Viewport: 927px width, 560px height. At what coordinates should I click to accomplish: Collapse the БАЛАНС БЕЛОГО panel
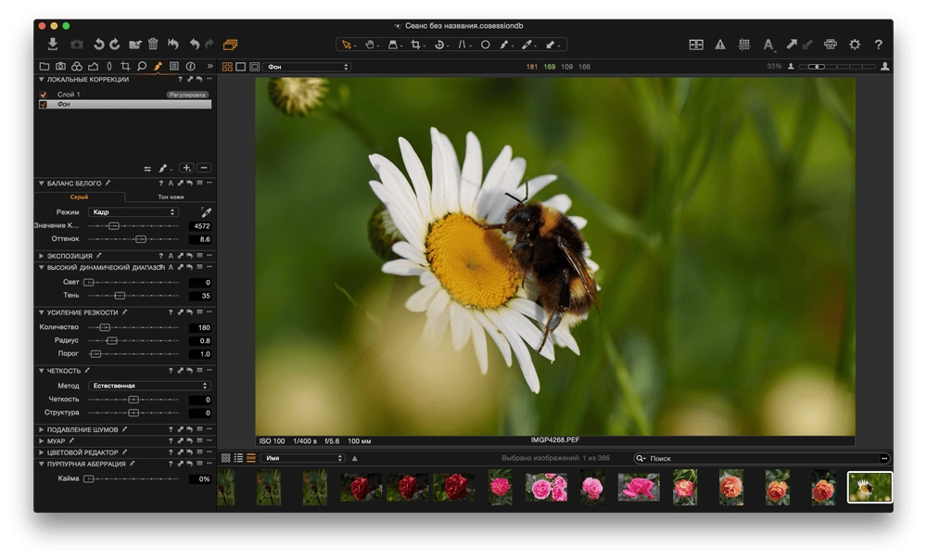[41, 184]
